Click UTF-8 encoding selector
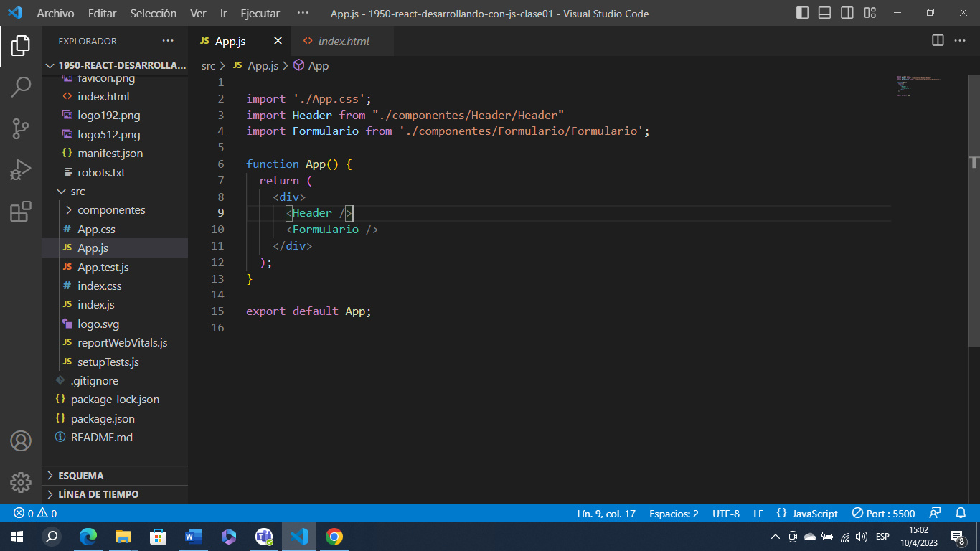 coord(726,514)
